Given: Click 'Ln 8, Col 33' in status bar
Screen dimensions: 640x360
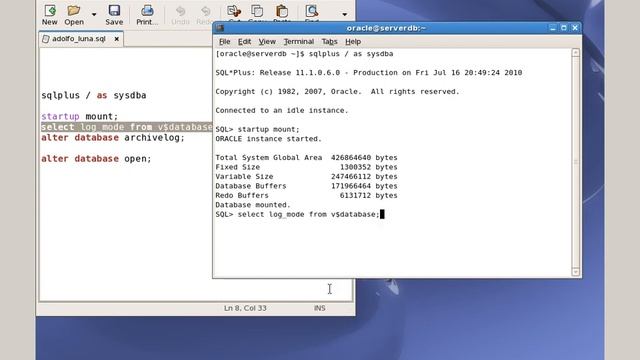Looking at the screenshot, I should pyautogui.click(x=245, y=308).
